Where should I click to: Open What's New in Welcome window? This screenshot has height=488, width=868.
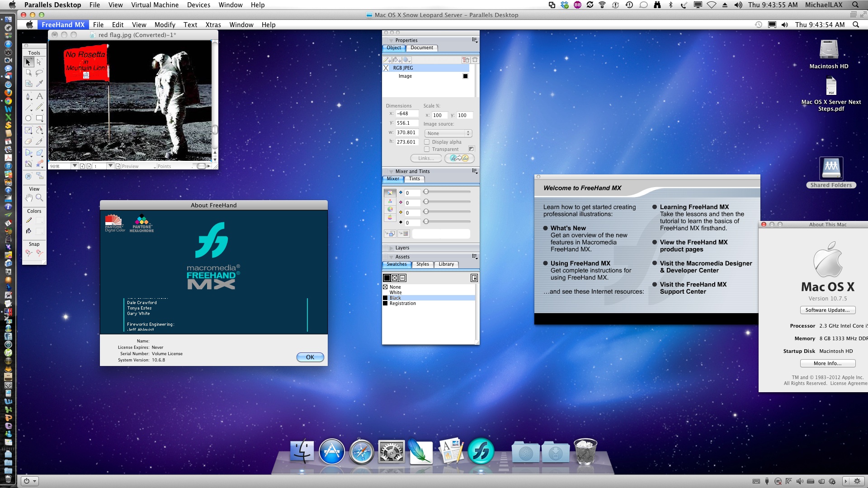point(568,228)
